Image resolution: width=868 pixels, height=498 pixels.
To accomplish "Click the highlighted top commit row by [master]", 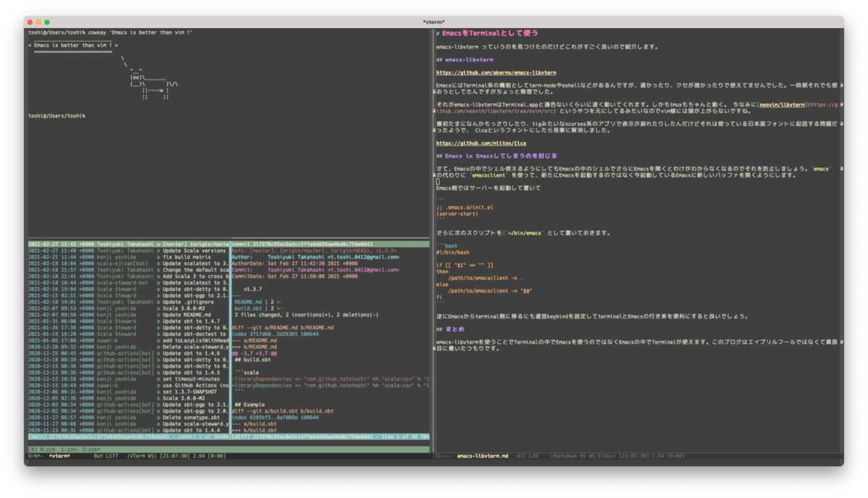I will pyautogui.click(x=129, y=244).
